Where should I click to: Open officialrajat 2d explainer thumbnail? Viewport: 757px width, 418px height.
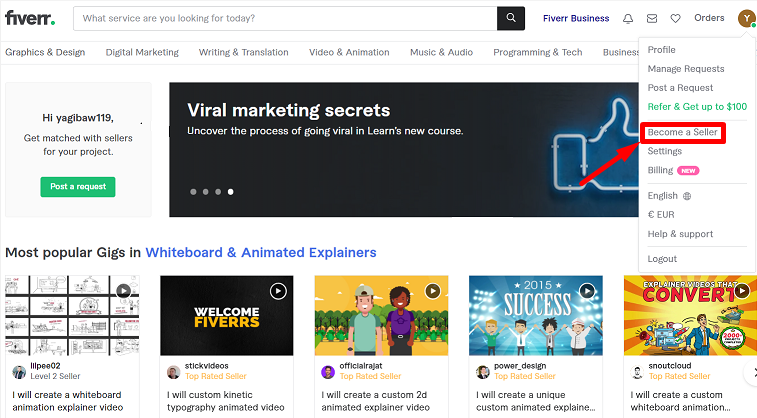[381, 316]
